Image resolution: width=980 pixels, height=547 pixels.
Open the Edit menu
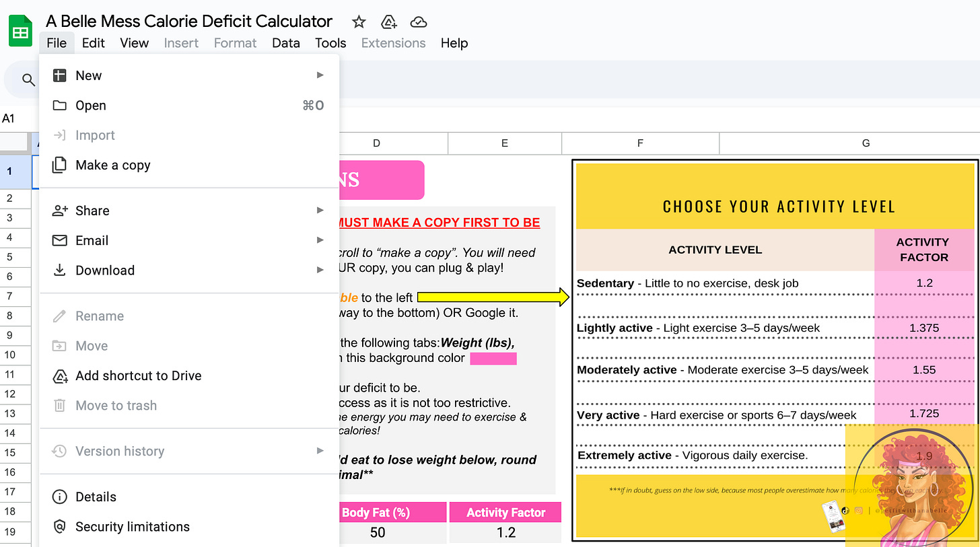pyautogui.click(x=93, y=43)
